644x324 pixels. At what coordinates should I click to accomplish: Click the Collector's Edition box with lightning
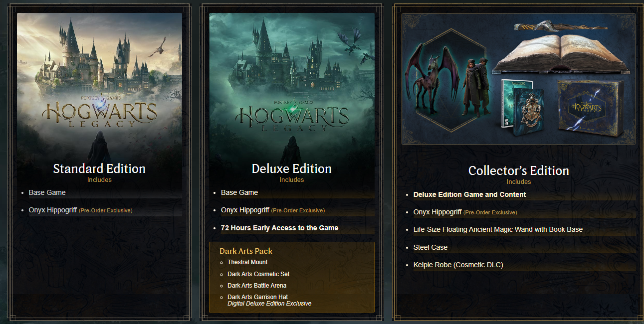(590, 109)
